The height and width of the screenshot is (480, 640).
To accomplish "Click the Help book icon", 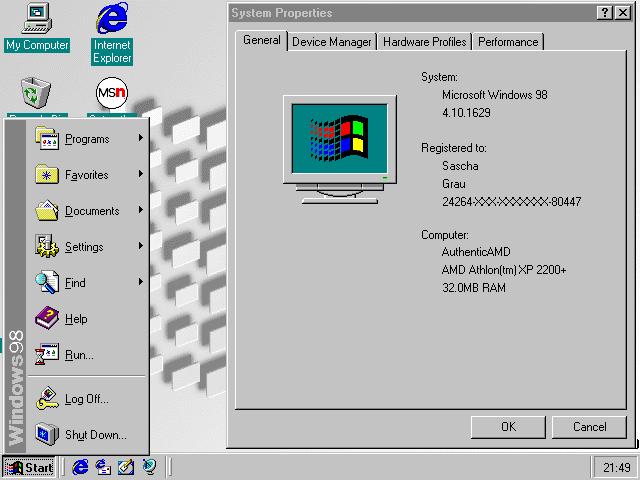I will click(47, 318).
